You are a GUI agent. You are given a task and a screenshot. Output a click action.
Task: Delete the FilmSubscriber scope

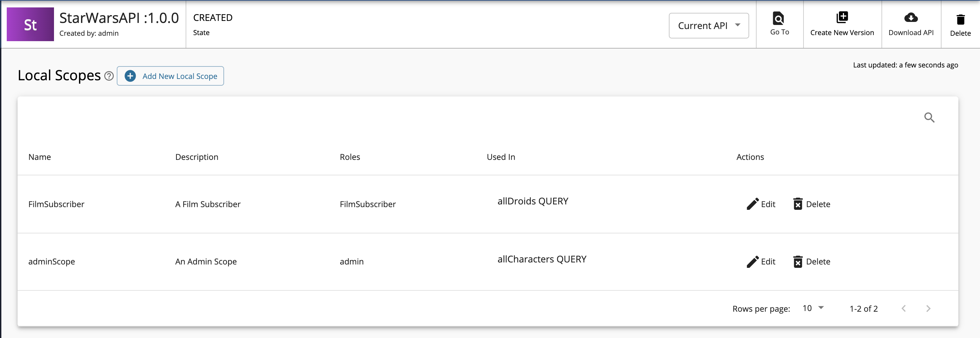click(x=812, y=204)
